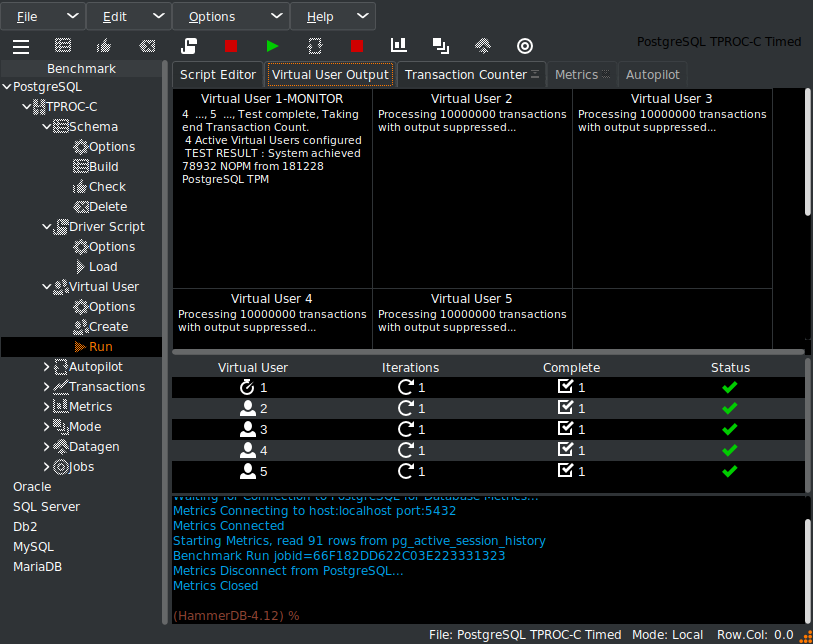Screen dimensions: 813x644
Task: Switch to the Script Editor tab
Action: click(218, 75)
